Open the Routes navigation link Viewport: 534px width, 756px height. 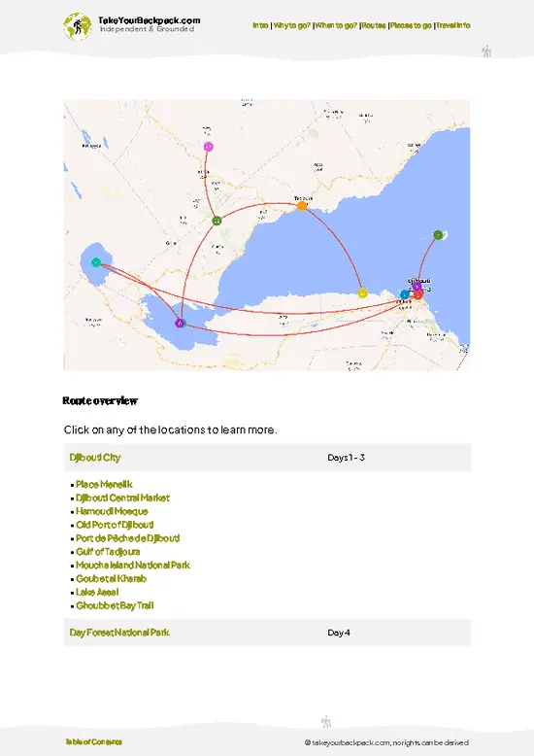(374, 25)
